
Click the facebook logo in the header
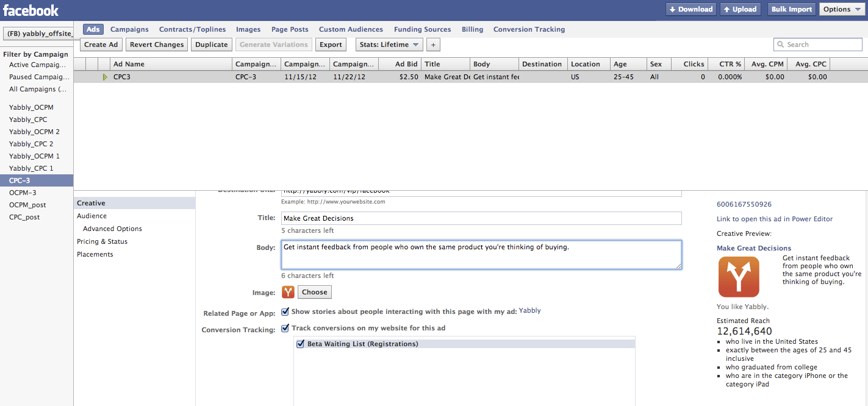30,10
